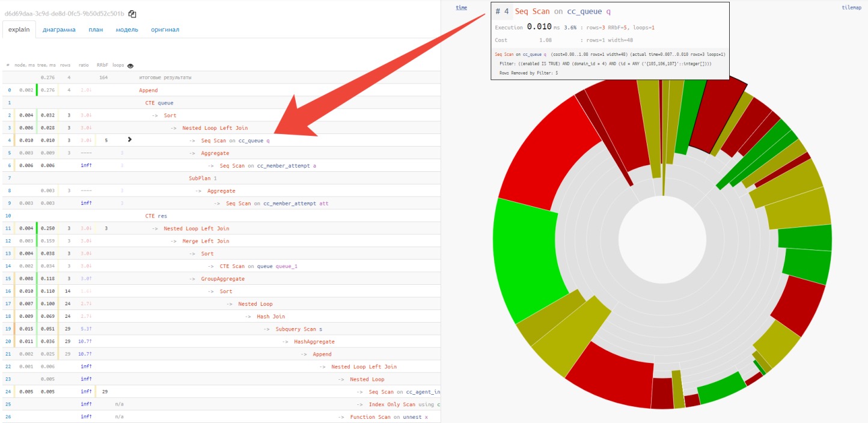
Task: Open the time chart link
Action: pyautogui.click(x=461, y=8)
